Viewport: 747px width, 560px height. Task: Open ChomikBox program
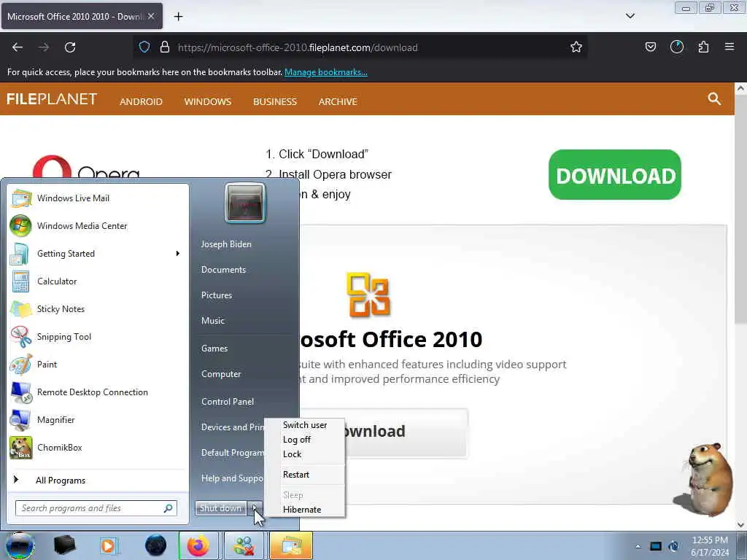pos(98,448)
